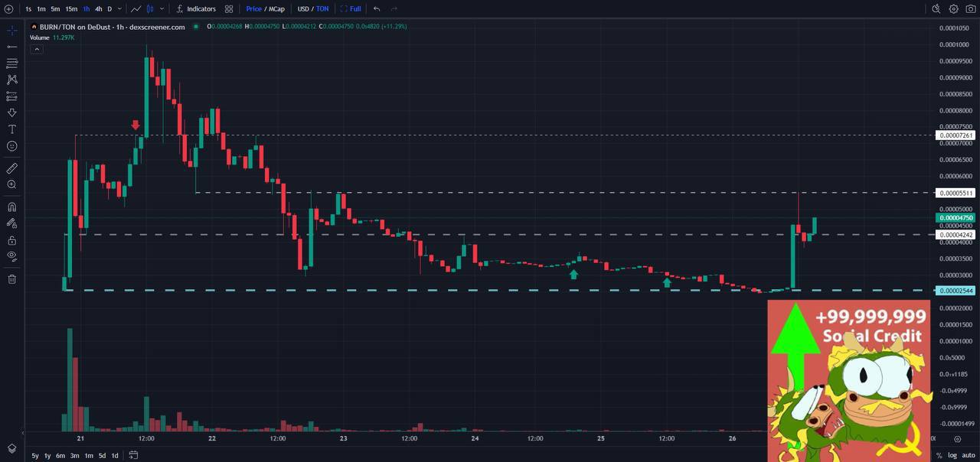
Task: Set date range to 3m
Action: pos(75,456)
